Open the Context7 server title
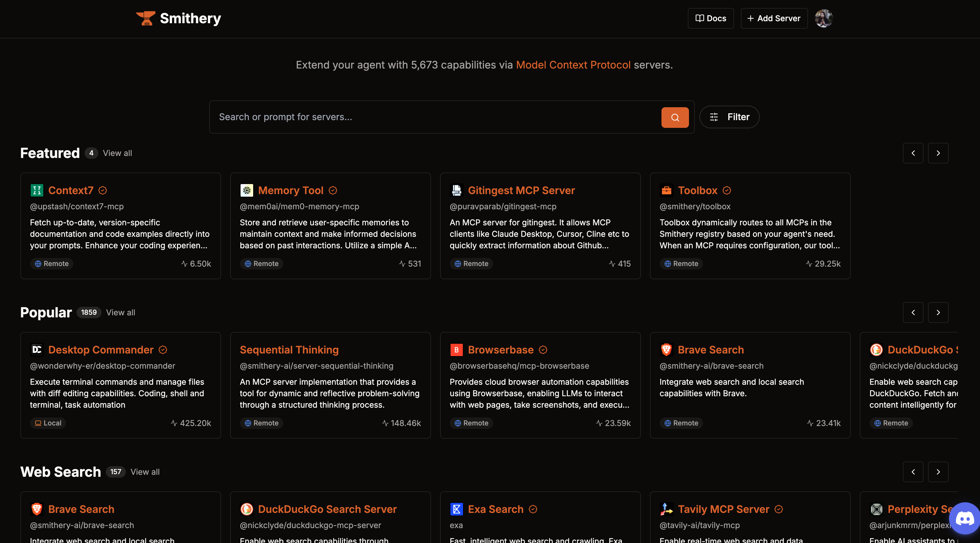This screenshot has width=980, height=543. tap(71, 190)
